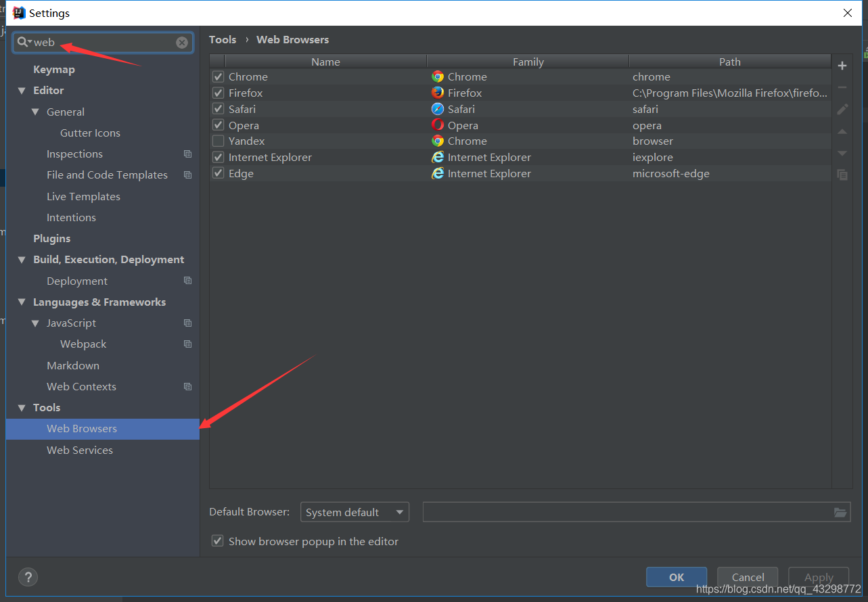Open help via question mark icon

[28, 577]
